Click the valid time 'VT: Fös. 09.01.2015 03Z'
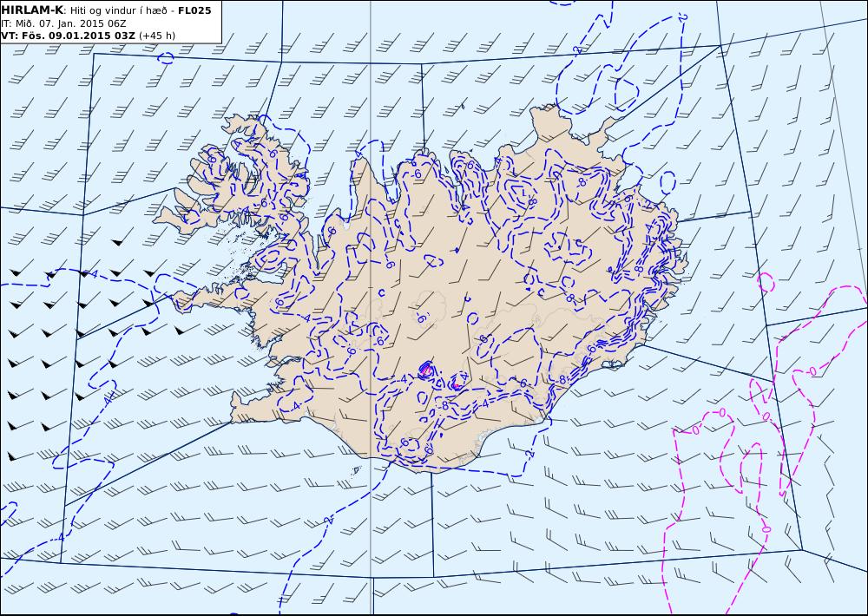 click(68, 36)
